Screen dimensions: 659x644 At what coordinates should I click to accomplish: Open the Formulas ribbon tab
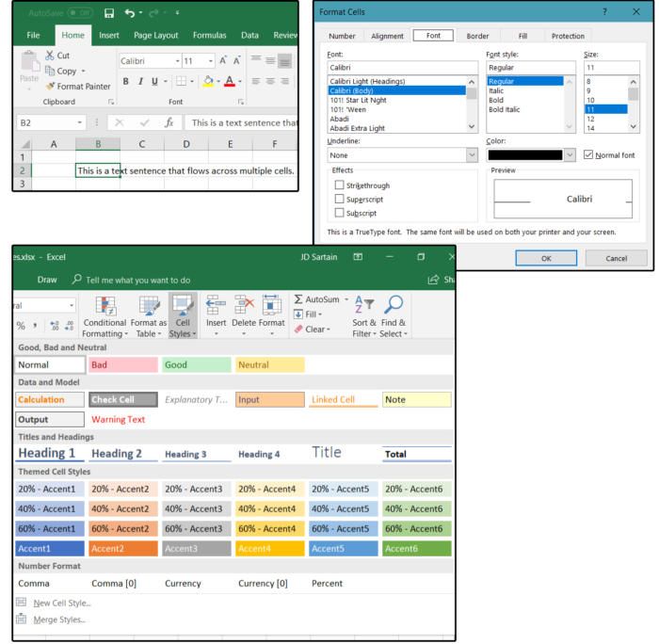click(x=209, y=36)
